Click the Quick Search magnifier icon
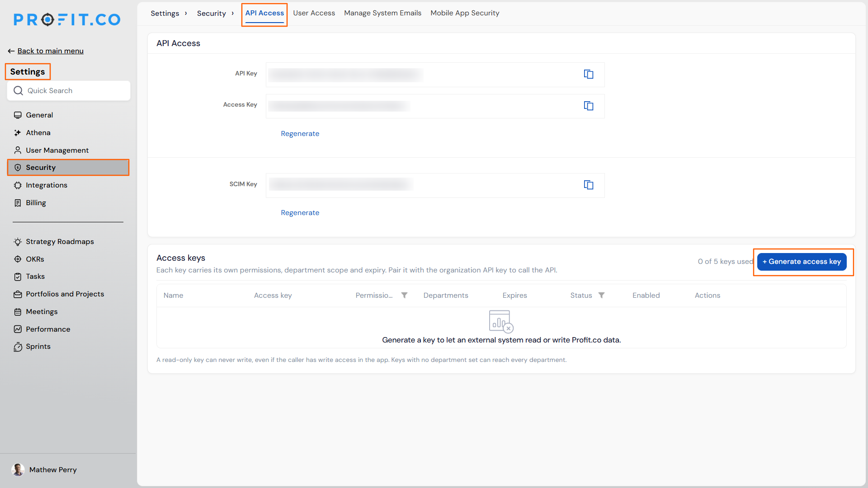This screenshot has height=488, width=868. point(18,91)
